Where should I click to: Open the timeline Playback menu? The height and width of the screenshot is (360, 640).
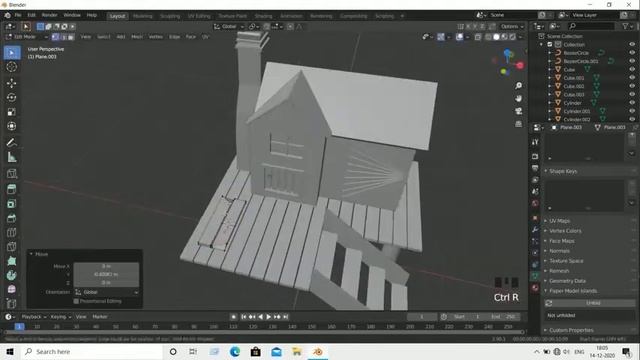coord(34,317)
